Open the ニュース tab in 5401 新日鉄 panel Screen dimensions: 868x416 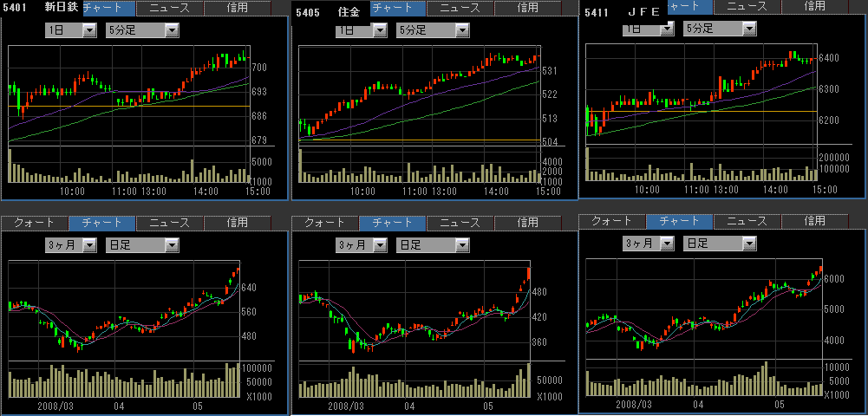pyautogui.click(x=170, y=8)
